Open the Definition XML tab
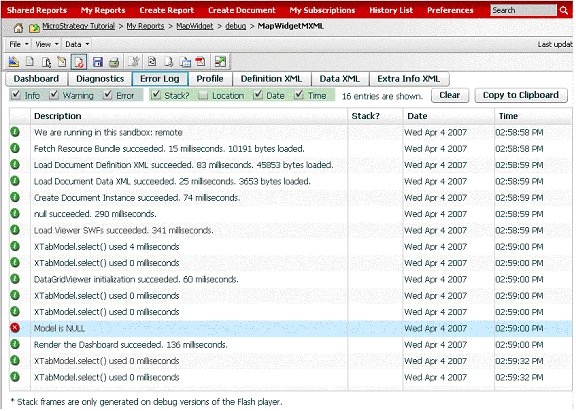This screenshot has width=576, height=411. pos(271,79)
